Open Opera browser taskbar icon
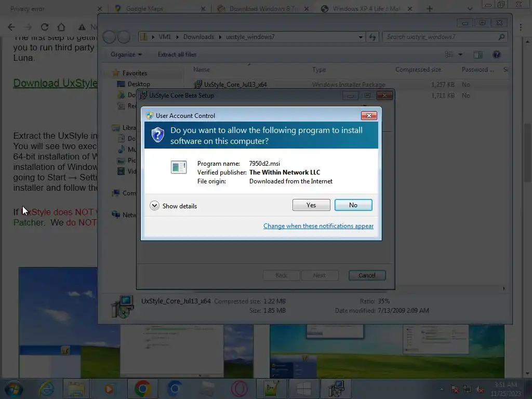The image size is (532, 399). (240, 389)
